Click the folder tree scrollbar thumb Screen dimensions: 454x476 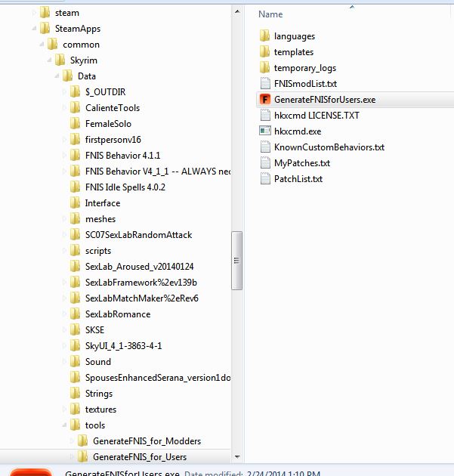[236, 261]
